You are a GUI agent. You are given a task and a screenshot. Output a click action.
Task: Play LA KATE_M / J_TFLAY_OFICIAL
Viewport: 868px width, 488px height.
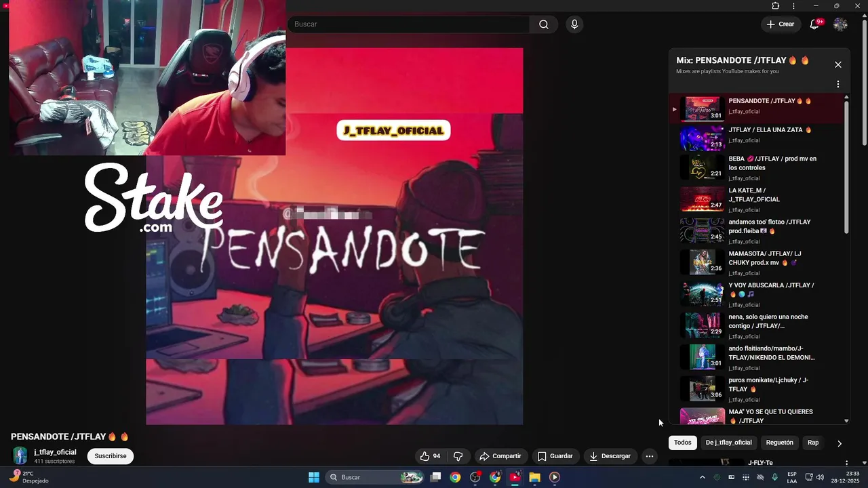pos(757,200)
